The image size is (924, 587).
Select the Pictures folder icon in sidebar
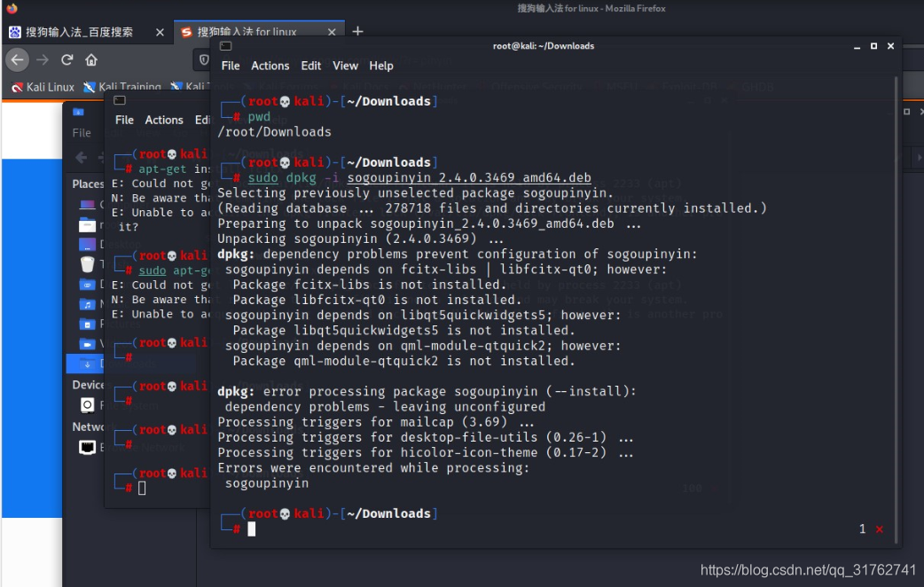[x=87, y=325]
